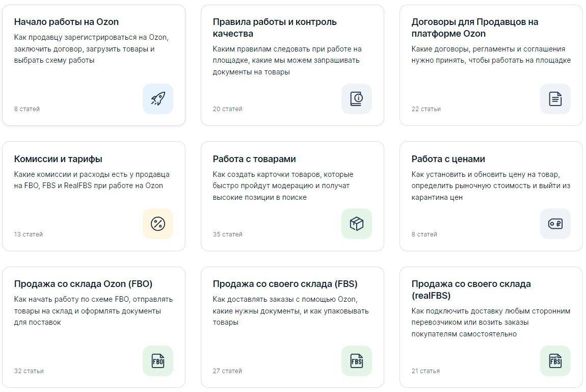
Task: Open the 'Работа с ценами' heading
Action: point(448,159)
